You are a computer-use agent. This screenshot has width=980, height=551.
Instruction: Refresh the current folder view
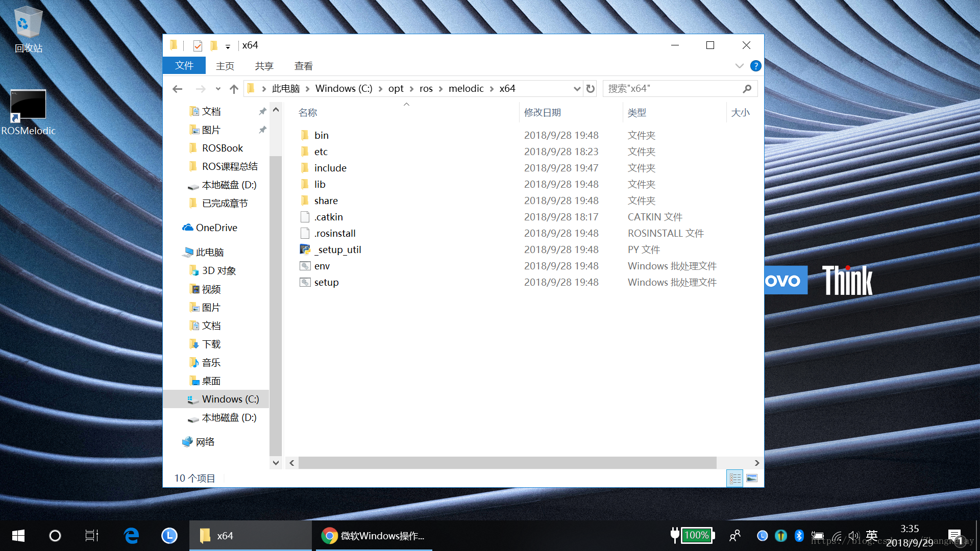591,89
